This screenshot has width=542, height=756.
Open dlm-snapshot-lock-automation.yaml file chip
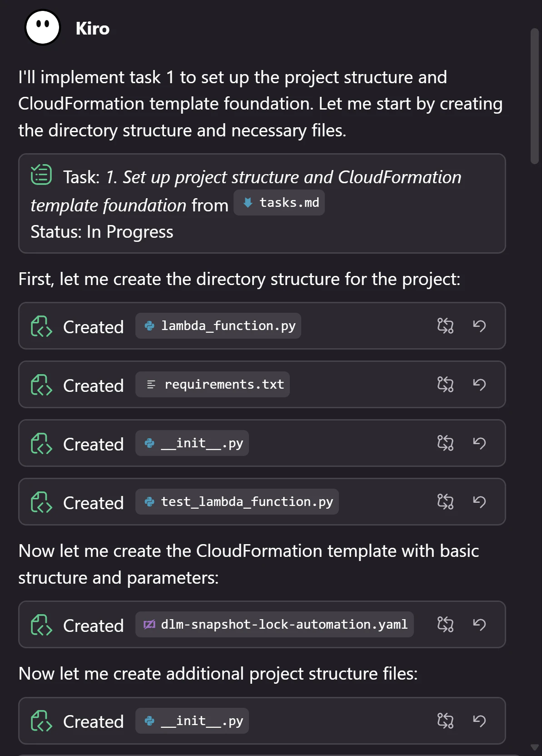(274, 624)
